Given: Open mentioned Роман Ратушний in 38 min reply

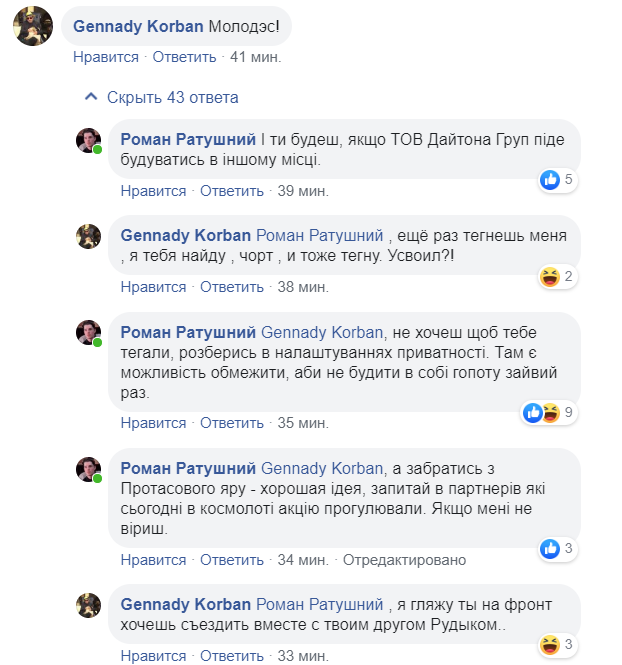Looking at the screenshot, I should [x=320, y=236].
